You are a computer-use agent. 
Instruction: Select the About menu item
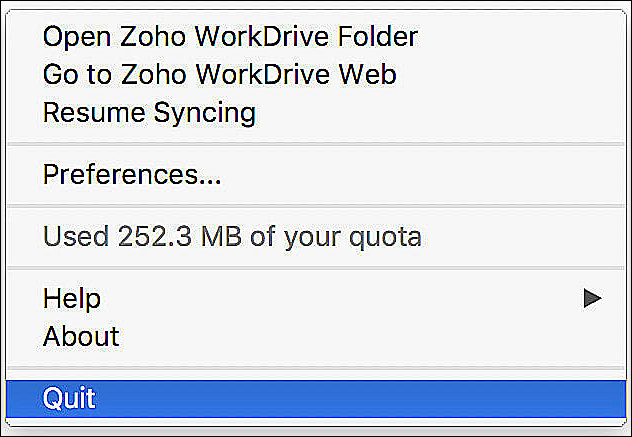tap(81, 336)
